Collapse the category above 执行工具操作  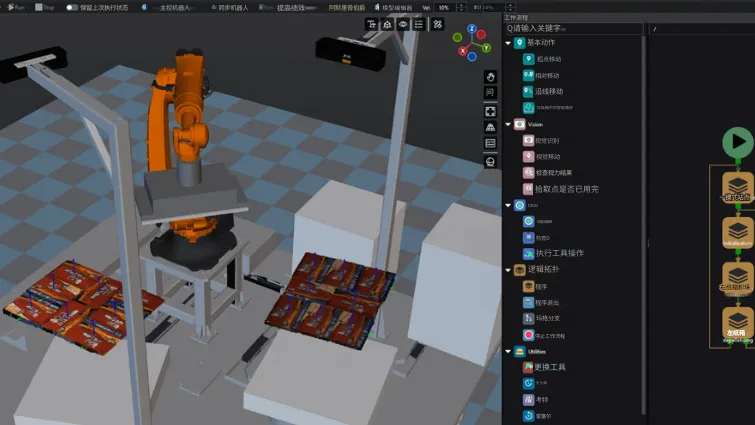(x=508, y=205)
